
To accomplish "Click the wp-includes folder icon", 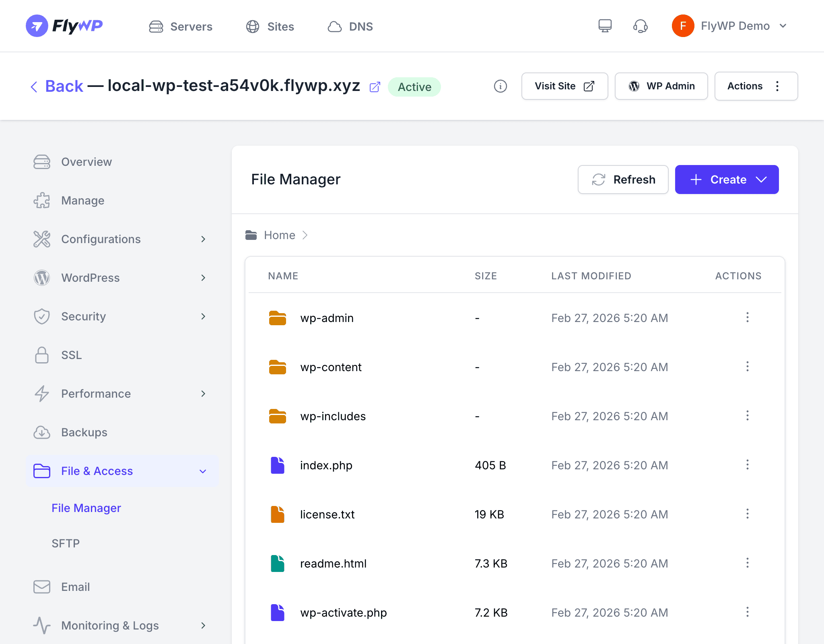I will pos(277,416).
